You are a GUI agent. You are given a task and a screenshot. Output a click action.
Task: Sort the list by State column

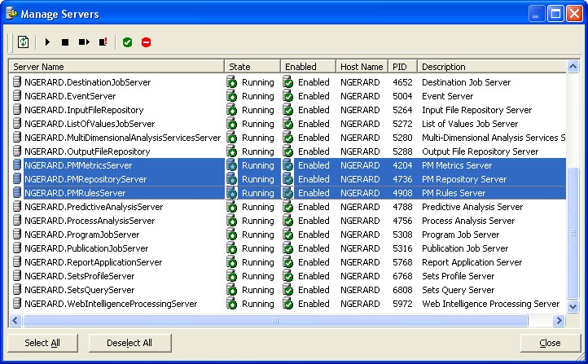pos(252,67)
